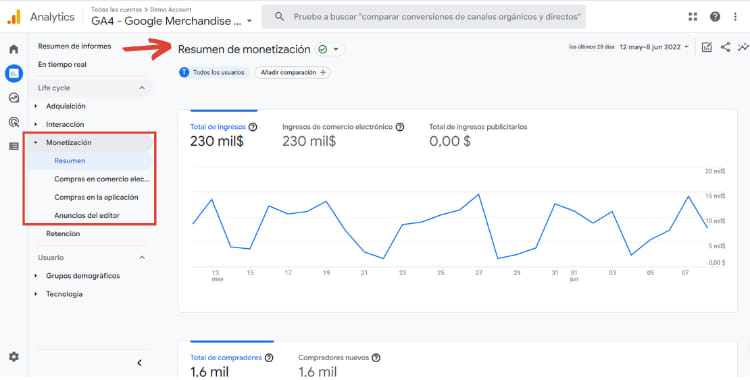
Task: Select the Total de ingresos publicitarios metric tab
Action: (478, 135)
